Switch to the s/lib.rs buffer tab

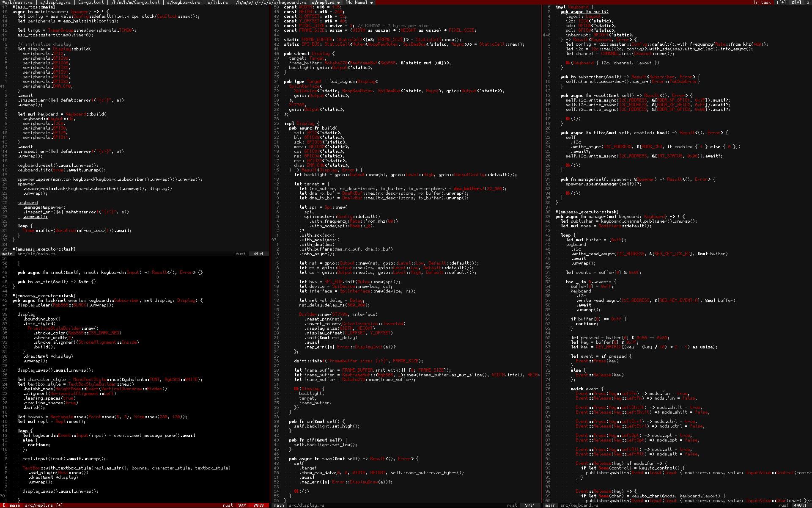click(x=218, y=2)
